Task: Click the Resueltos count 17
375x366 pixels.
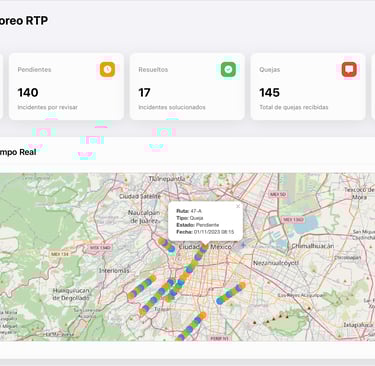Action: coord(144,92)
